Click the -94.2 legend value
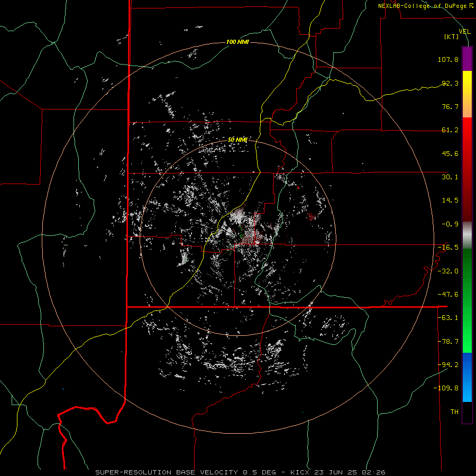This screenshot has width=476, height=476. click(x=448, y=365)
